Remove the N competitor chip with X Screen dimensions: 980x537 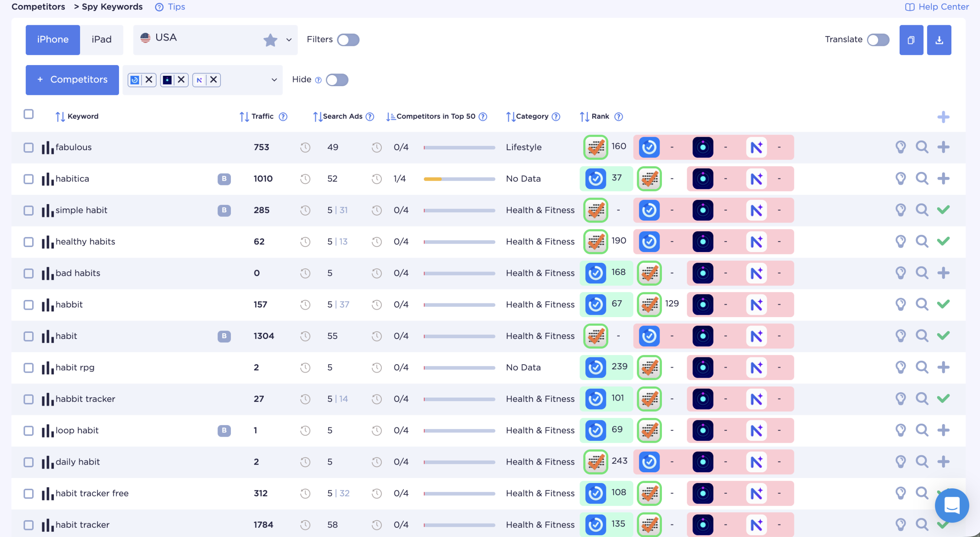pos(214,80)
